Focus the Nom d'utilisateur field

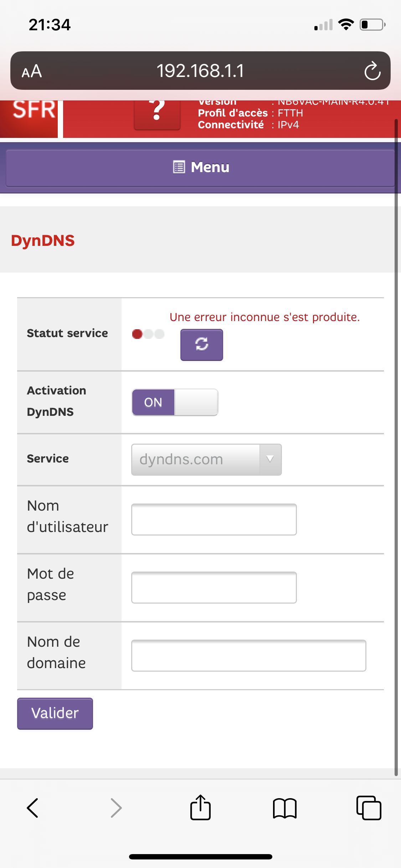[214, 520]
